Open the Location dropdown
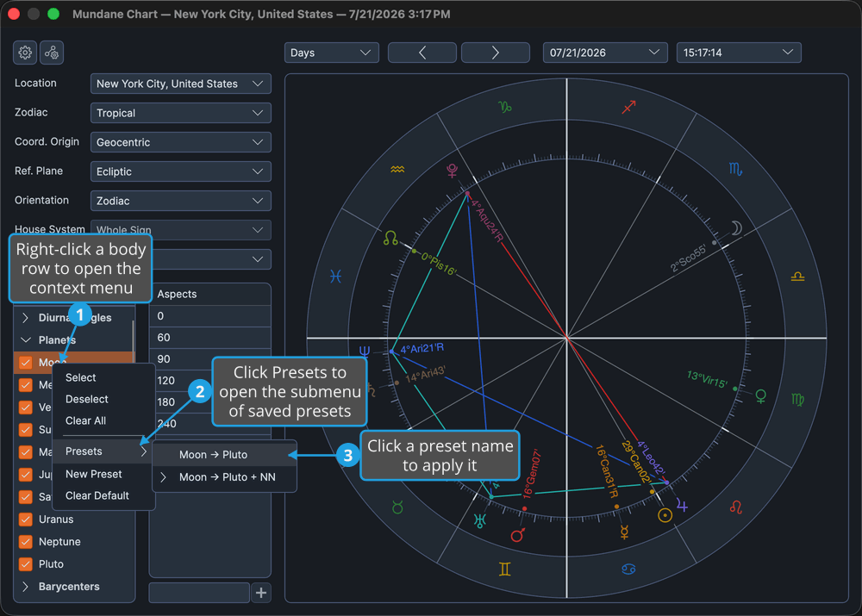This screenshot has width=862, height=616. pyautogui.click(x=180, y=84)
